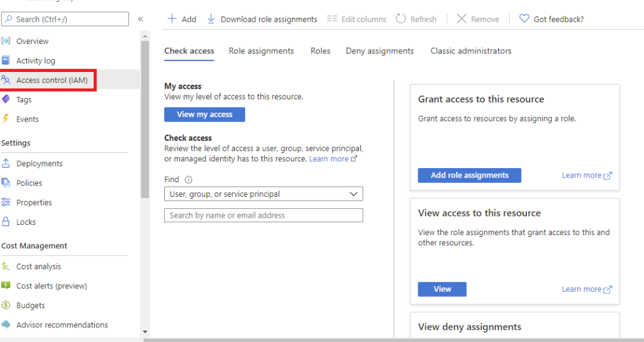Click the Events lightning bolt icon
Screen dimensions: 644x342
(6, 119)
